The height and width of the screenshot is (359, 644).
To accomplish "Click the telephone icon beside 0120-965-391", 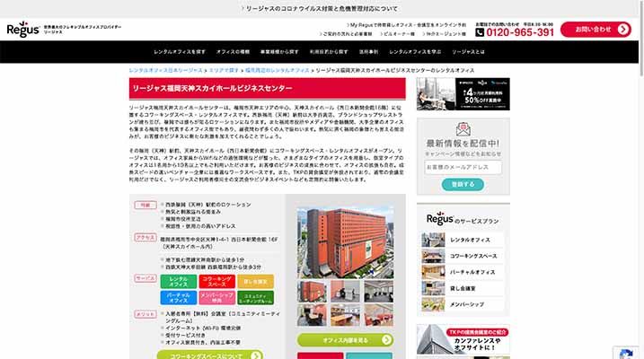I will [480, 32].
